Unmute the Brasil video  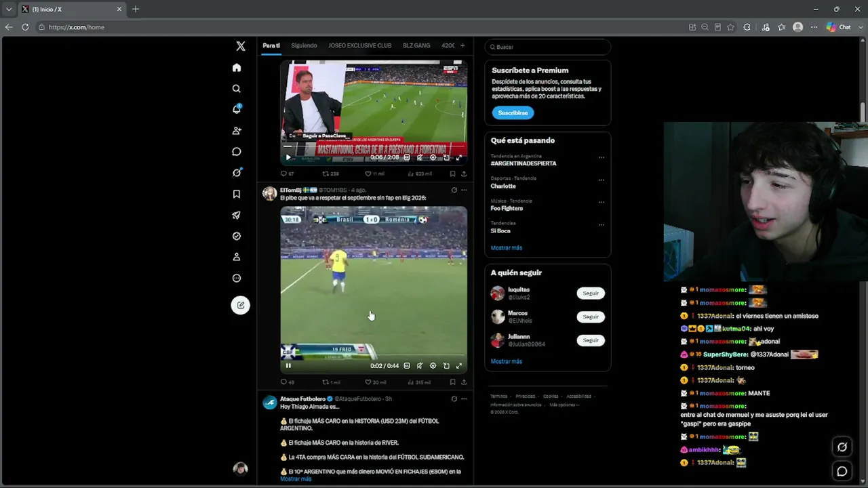[420, 366]
